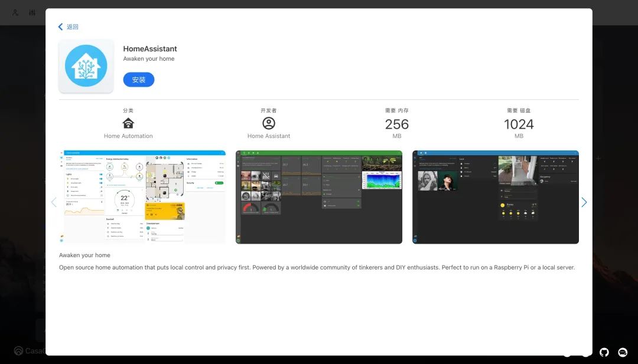Click the Home Automation category icon
Viewport: 638px width, 364px height.
click(128, 123)
